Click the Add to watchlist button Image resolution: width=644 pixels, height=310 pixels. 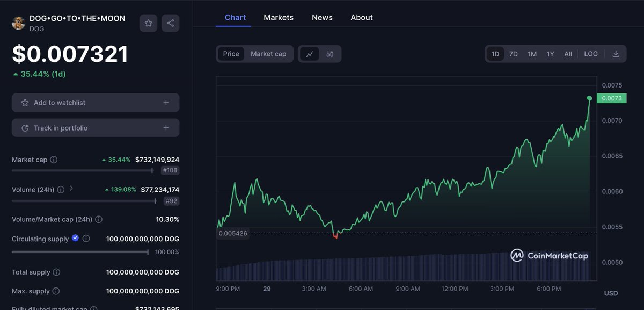(96, 103)
